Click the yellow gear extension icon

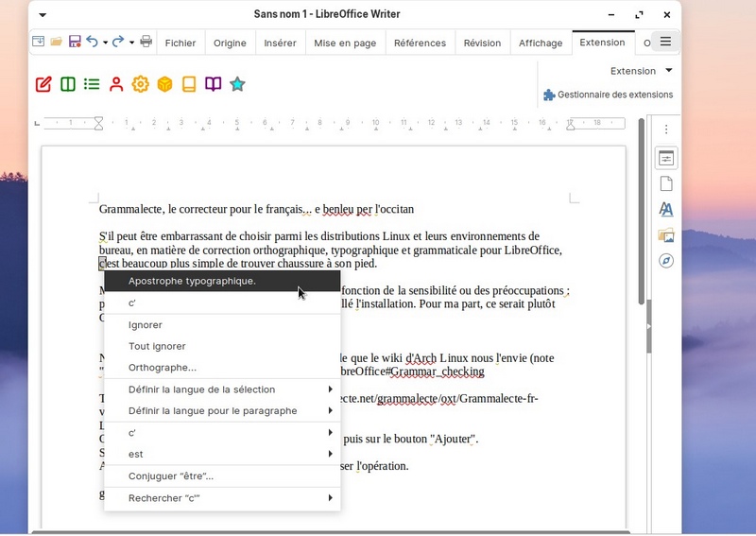tap(141, 84)
